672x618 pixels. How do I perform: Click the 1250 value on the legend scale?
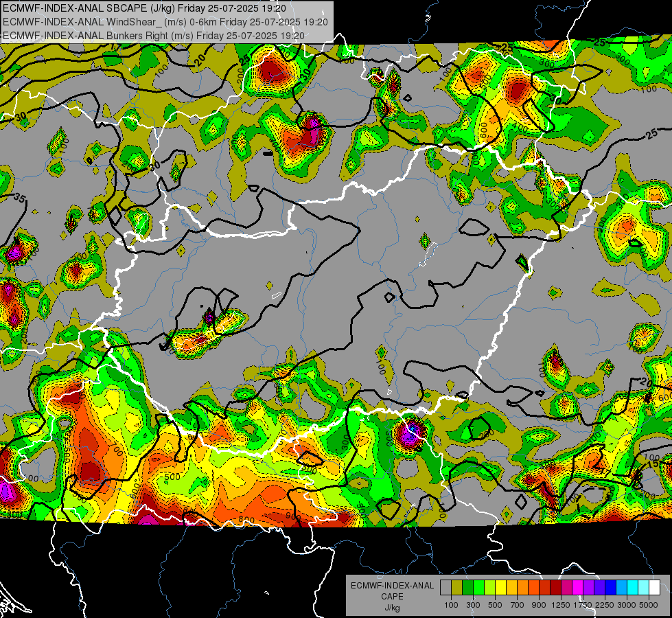click(x=561, y=605)
